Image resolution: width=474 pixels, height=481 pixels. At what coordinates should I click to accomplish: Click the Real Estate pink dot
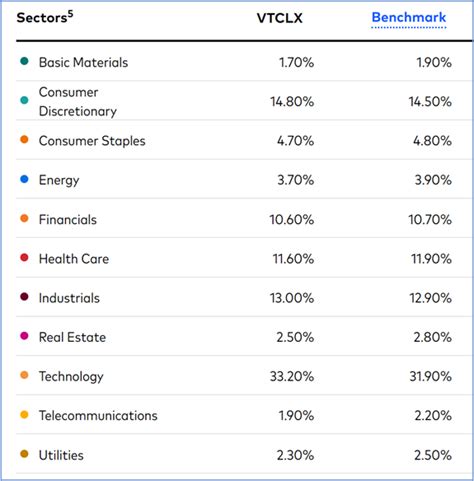[24, 336]
